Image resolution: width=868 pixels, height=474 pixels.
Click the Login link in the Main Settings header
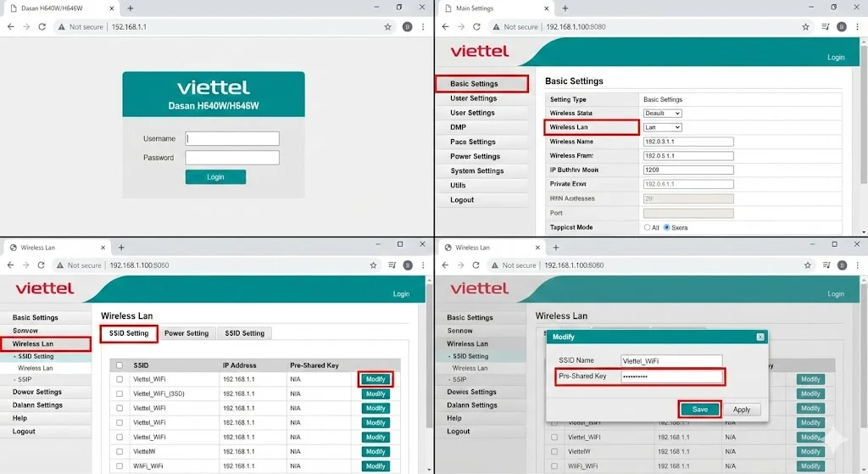click(836, 57)
